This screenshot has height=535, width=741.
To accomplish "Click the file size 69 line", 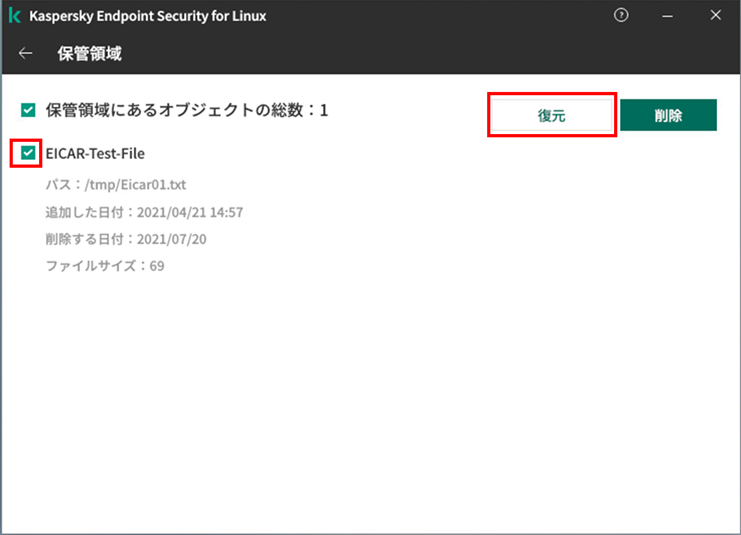I will click(105, 266).
